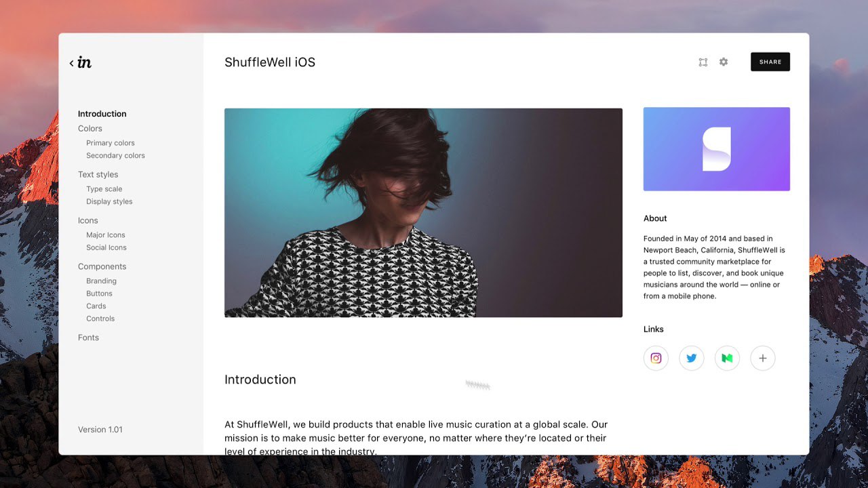The height and width of the screenshot is (488, 868).
Task: Add a new link with plus icon
Action: [x=763, y=358]
